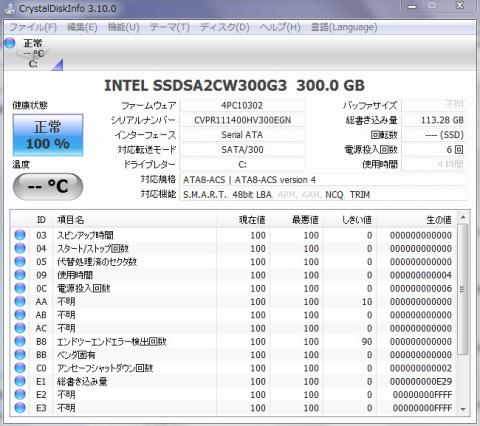This screenshot has height=426, width=480.
Task: Select the スピンアップ時間 row name
Action: click(85, 235)
